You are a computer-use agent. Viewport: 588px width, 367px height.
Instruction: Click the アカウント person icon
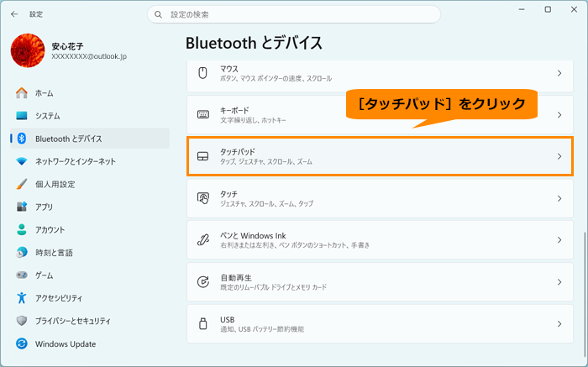[x=22, y=230]
